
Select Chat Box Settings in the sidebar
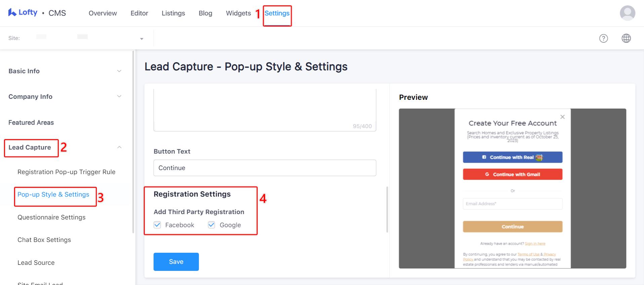(44, 240)
